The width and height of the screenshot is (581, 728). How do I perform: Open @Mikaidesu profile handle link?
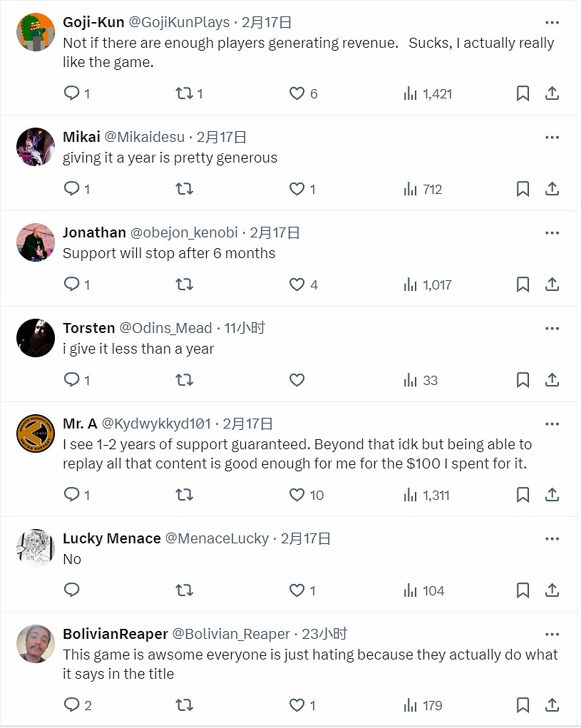(145, 137)
